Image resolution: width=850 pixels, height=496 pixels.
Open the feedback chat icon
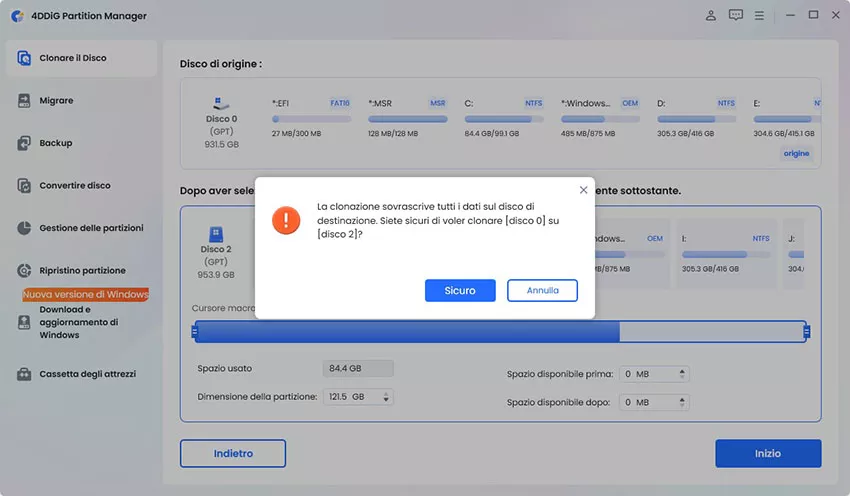736,15
